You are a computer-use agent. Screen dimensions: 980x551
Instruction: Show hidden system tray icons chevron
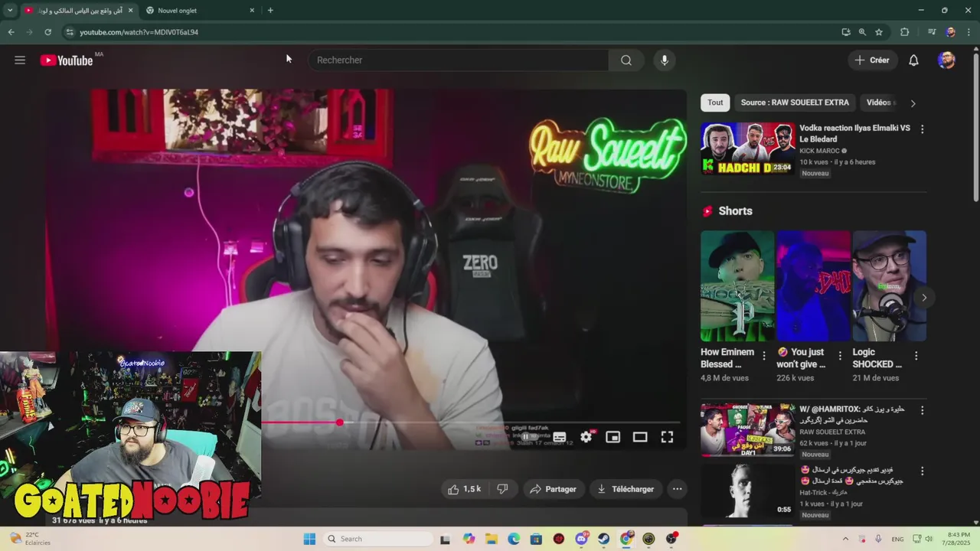point(845,539)
